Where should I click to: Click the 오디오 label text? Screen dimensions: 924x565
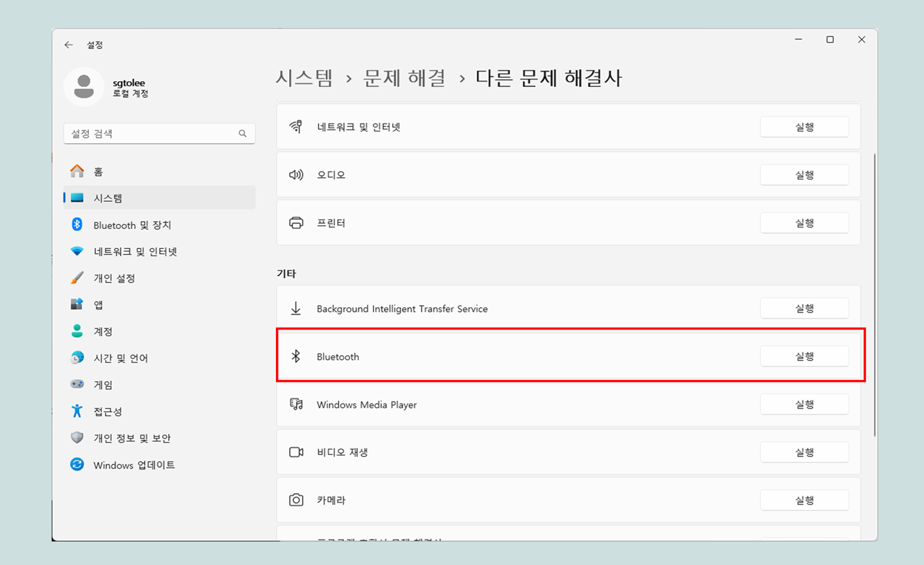tap(332, 175)
